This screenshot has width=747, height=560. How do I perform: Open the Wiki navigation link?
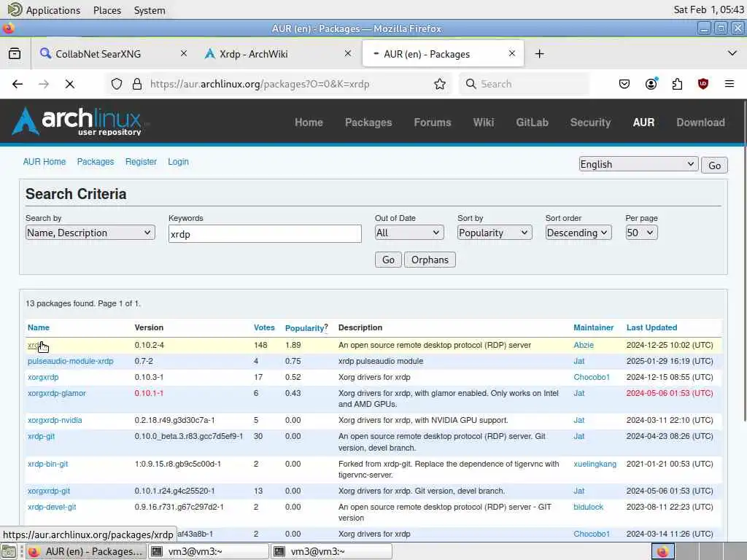[x=484, y=122]
